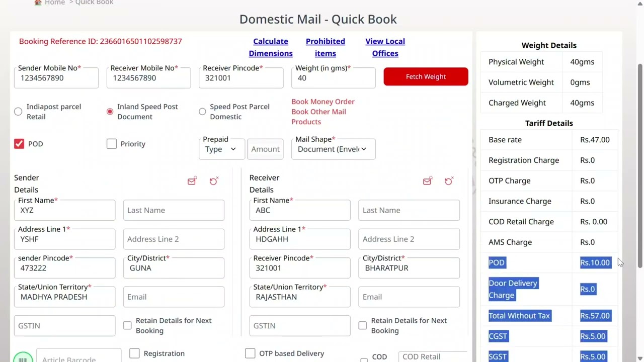The image size is (644, 362).
Task: Click Base rate value Rs.47.00
Action: [595, 140]
